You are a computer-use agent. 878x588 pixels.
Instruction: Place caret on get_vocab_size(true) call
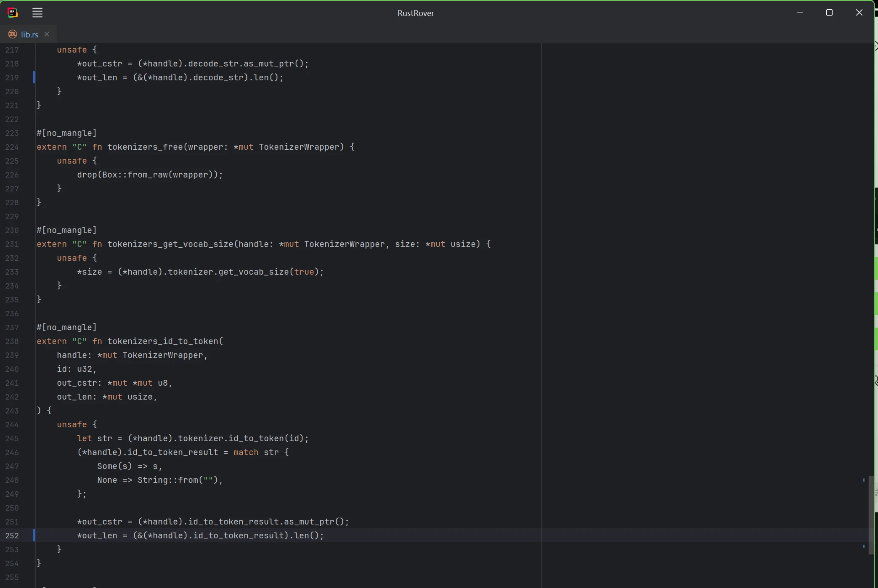click(x=253, y=272)
